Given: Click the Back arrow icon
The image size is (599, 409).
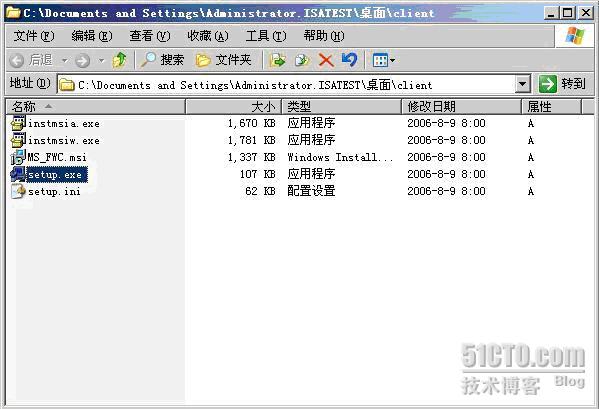Looking at the screenshot, I should pyautogui.click(x=17, y=60).
